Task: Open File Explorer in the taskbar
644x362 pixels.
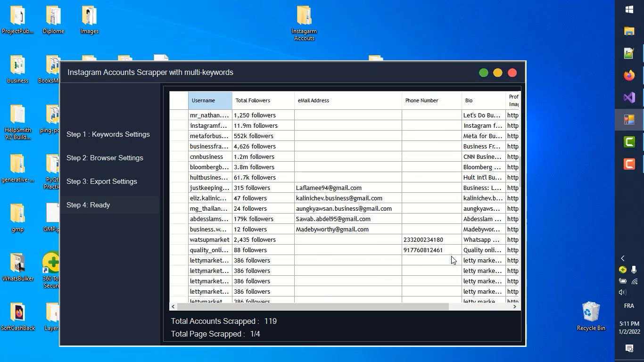Action: 629,31
